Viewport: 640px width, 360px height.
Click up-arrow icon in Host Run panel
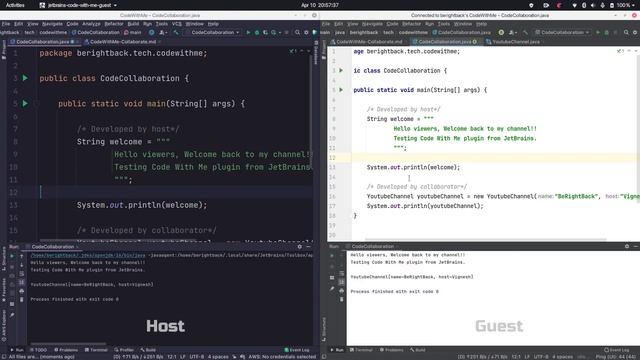click(22, 256)
